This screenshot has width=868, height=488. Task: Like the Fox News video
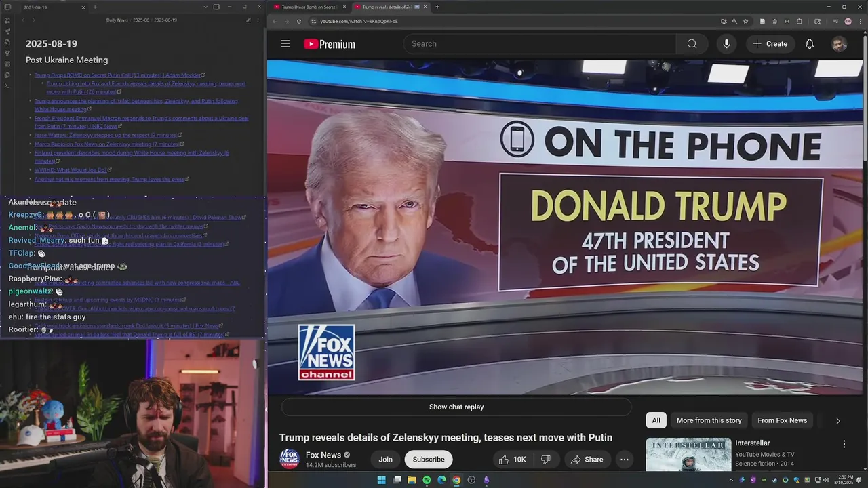512,460
